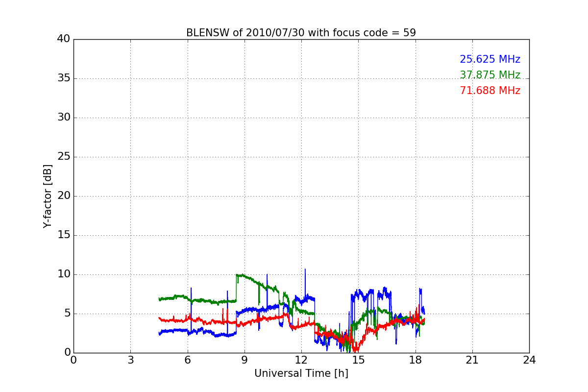The width and height of the screenshot is (588, 392).
Task: Click the y-axis tick label '30'
Action: [x=64, y=118]
